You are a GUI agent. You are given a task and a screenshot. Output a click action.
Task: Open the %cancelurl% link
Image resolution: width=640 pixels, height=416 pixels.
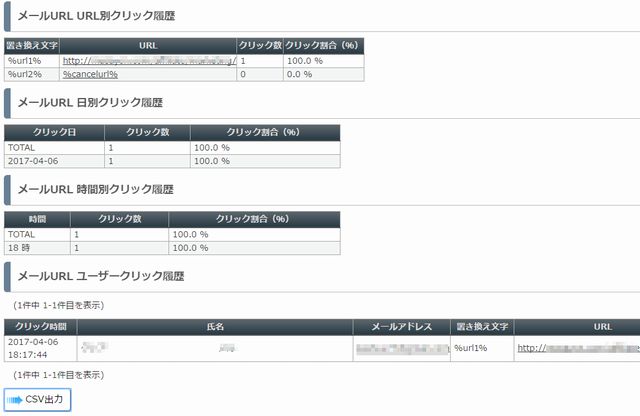pyautogui.click(x=90, y=74)
